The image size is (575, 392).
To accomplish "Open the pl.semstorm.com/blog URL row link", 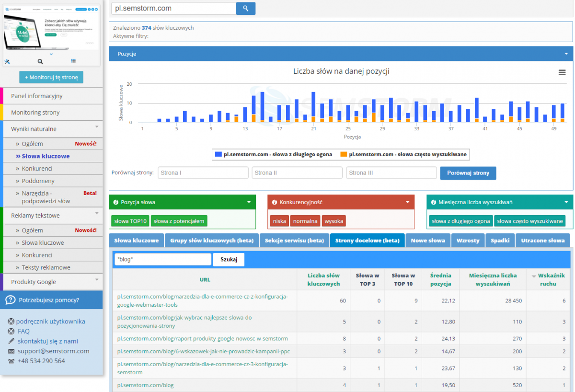I will click(x=146, y=385).
